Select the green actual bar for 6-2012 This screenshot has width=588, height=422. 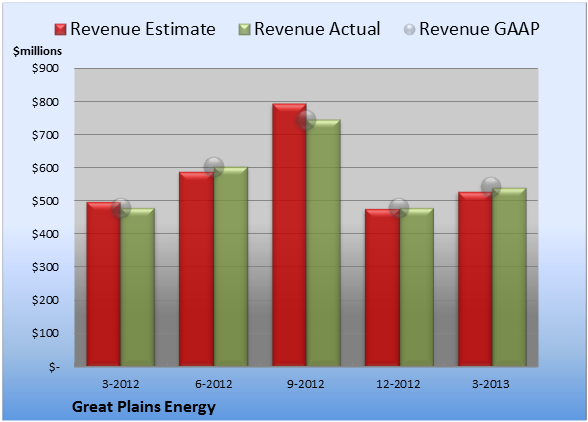click(231, 267)
